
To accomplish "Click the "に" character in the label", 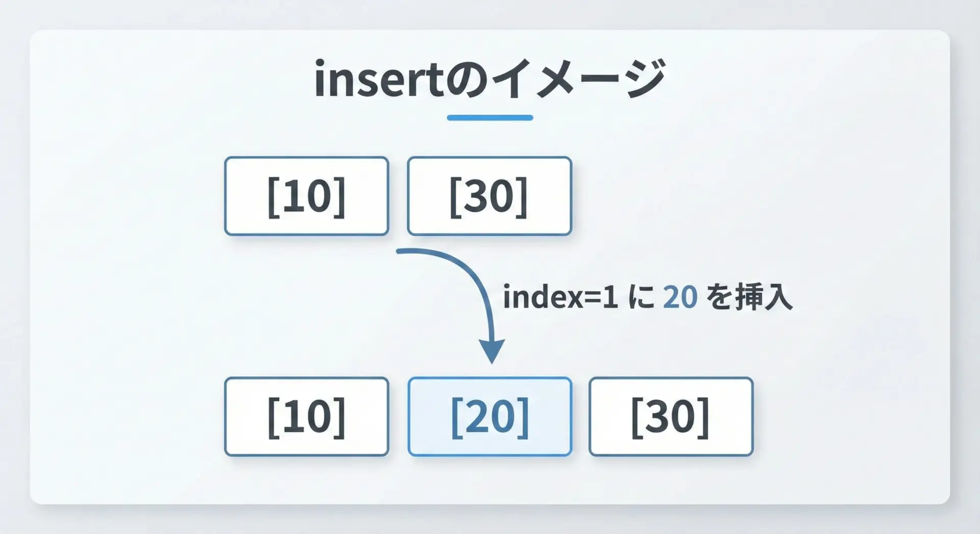I will 641,297.
